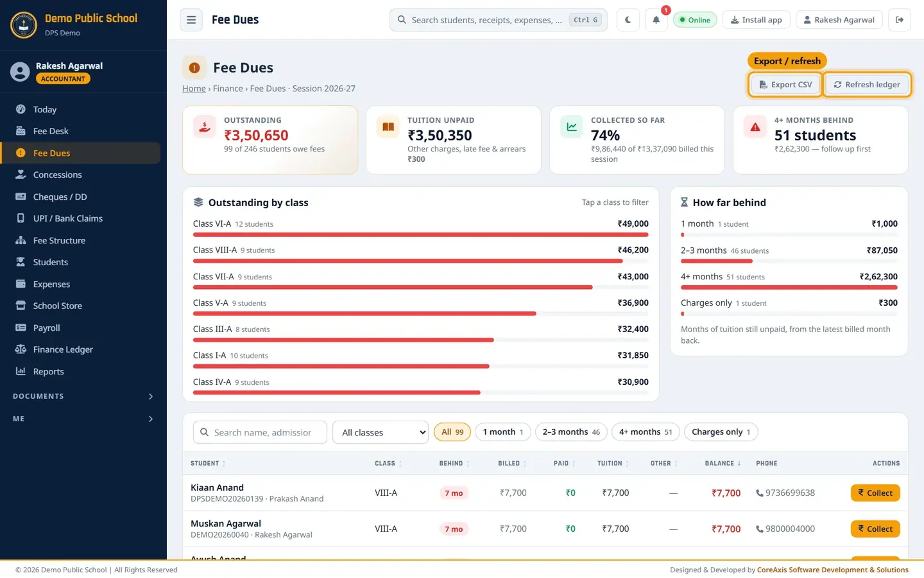Collect fee for Muskan Agarwal
924x578 pixels.
point(875,529)
